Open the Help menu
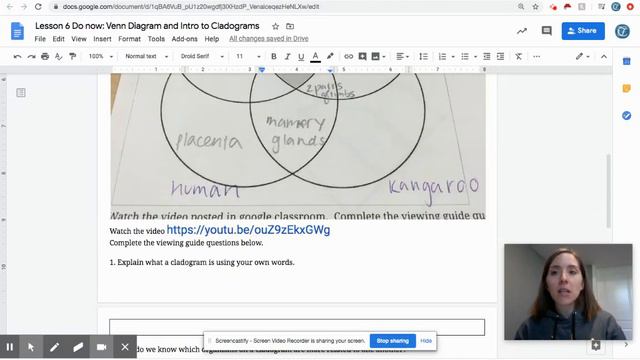The width and height of the screenshot is (640, 360). 211,39
